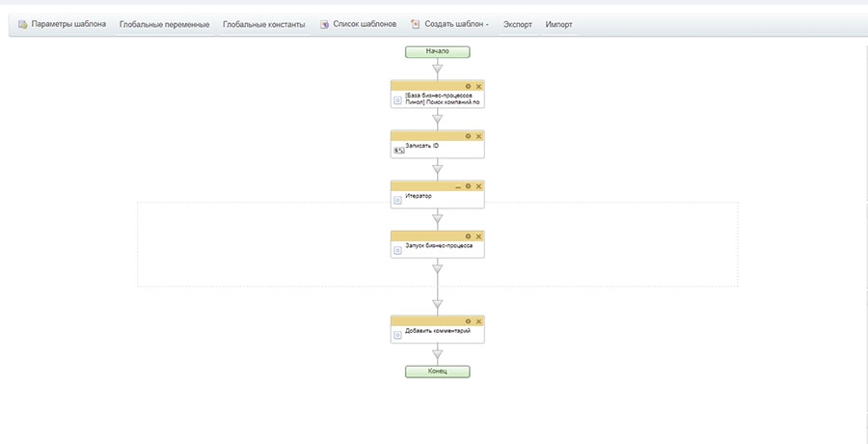Open settings gear of Записать ID block
Screen dimensions: 868x444
[469, 136]
